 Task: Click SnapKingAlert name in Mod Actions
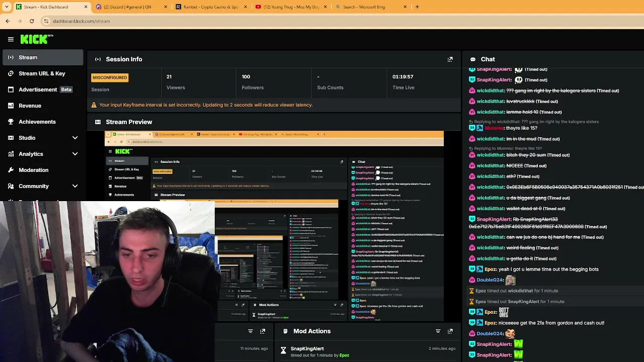coord(307,348)
